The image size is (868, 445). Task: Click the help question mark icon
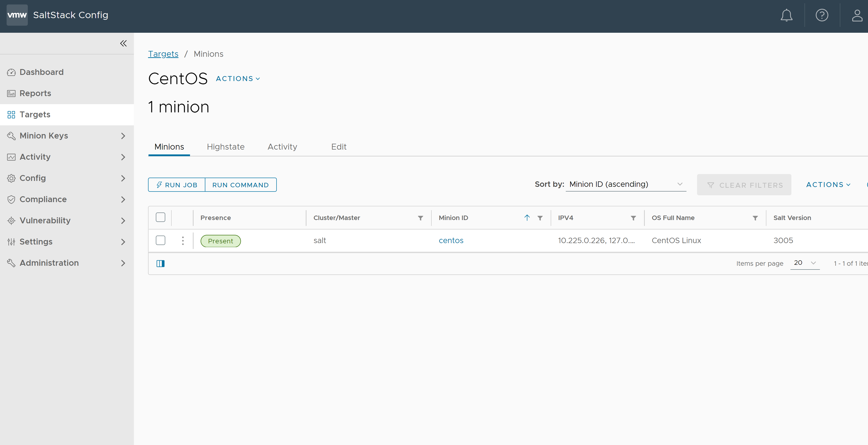pos(822,15)
